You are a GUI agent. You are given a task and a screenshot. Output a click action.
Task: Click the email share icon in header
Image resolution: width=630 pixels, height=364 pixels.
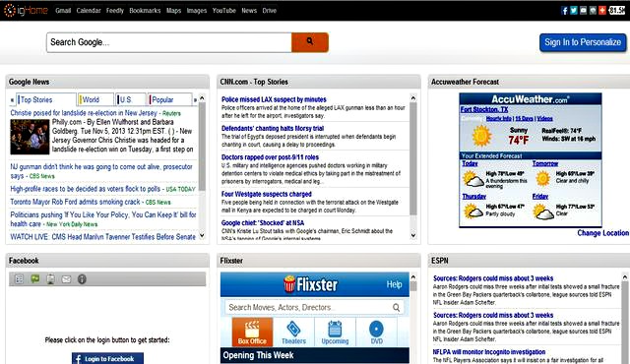tap(584, 11)
